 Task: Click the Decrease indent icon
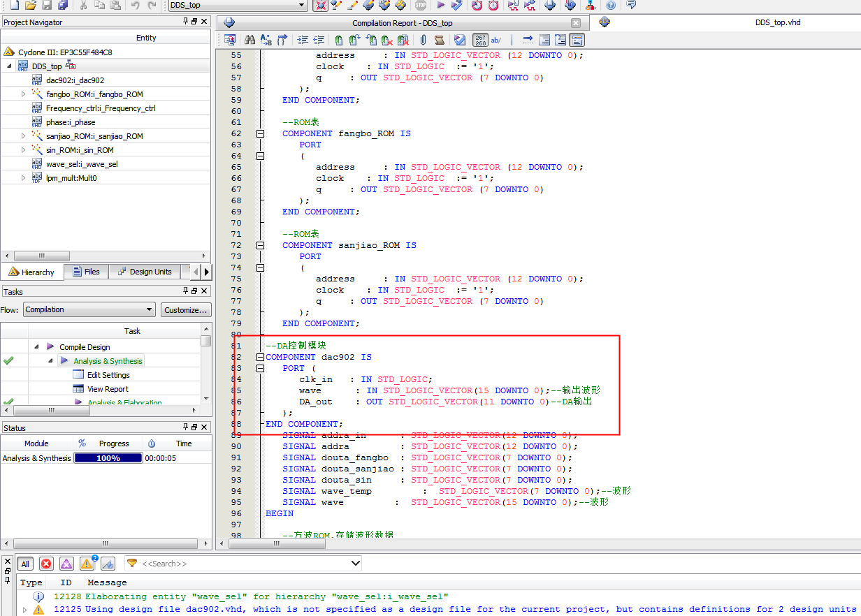click(319, 40)
